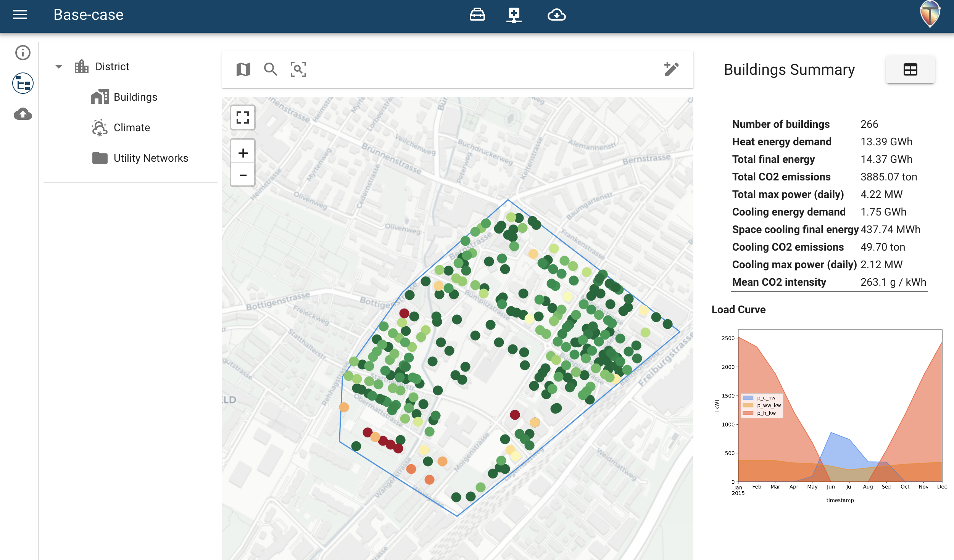Select Climate in the tree
Image resolution: width=954 pixels, height=560 pixels.
pyautogui.click(x=132, y=127)
